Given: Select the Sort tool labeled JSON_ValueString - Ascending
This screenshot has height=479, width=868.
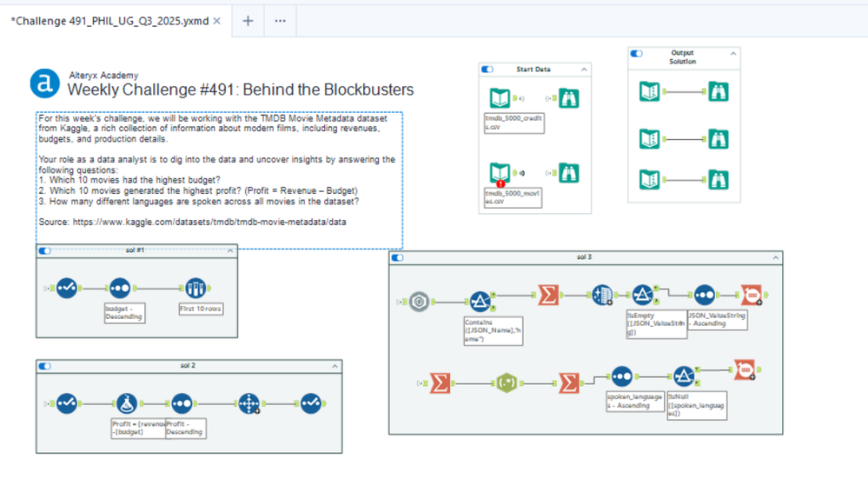Looking at the screenshot, I should [704, 296].
